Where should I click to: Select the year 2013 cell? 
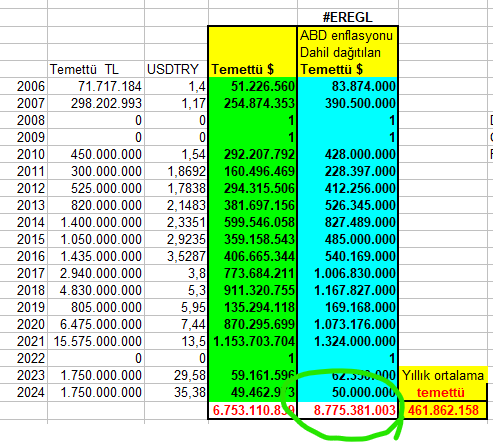point(24,205)
